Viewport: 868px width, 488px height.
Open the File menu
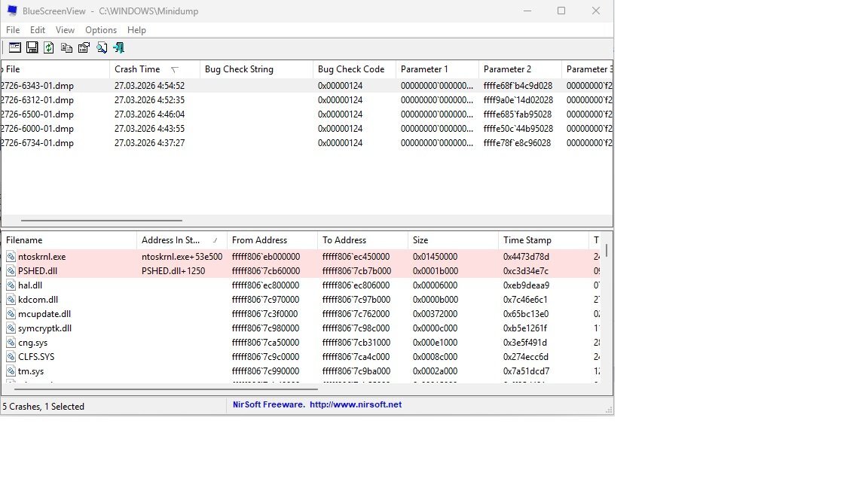pyautogui.click(x=13, y=30)
